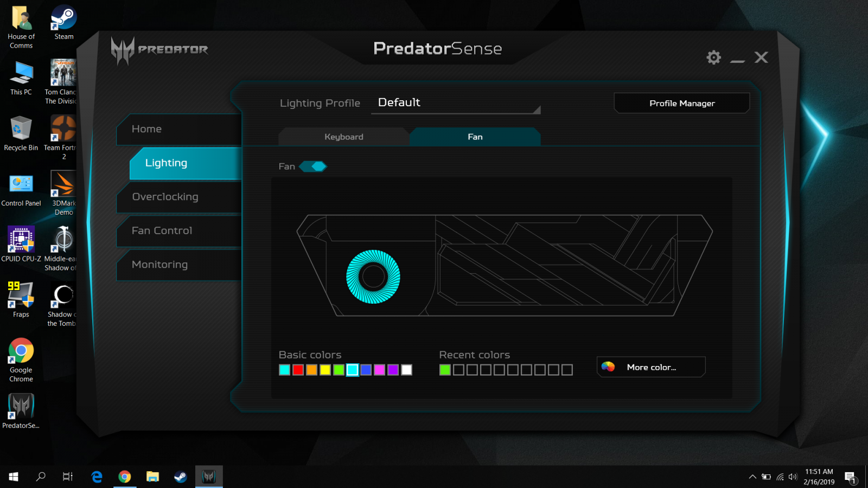Select the This PC desktop icon

tap(21, 79)
